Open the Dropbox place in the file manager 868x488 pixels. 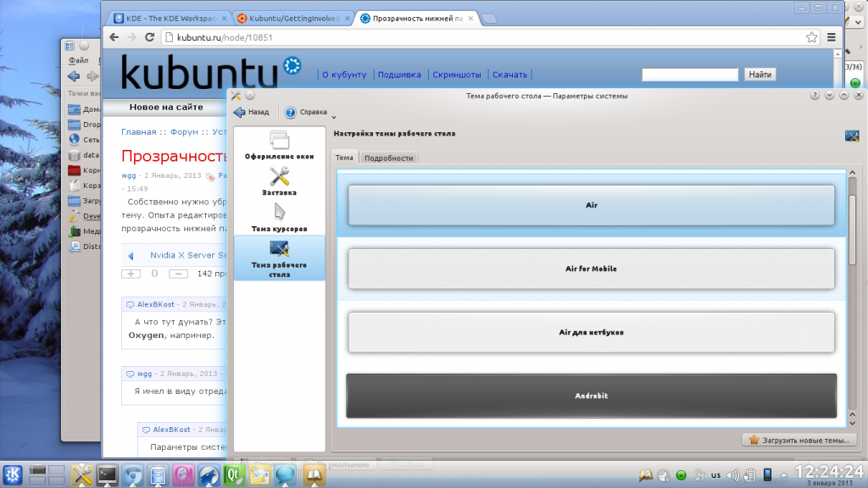click(x=84, y=125)
